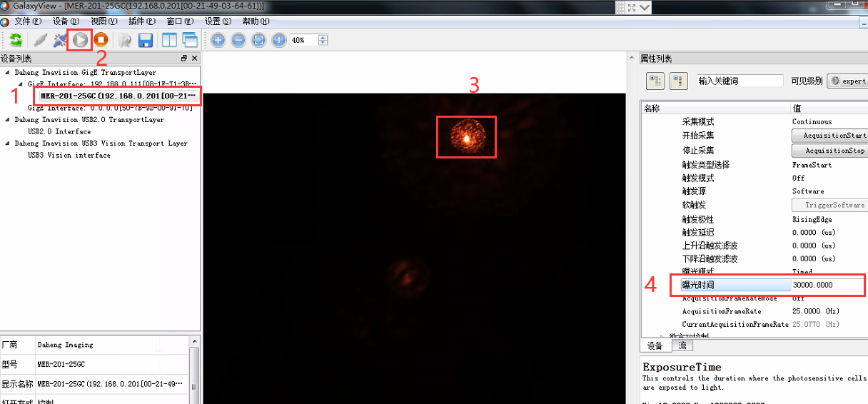Click the Continuous value of 采集模式
The width and height of the screenshot is (868, 404).
pos(812,121)
